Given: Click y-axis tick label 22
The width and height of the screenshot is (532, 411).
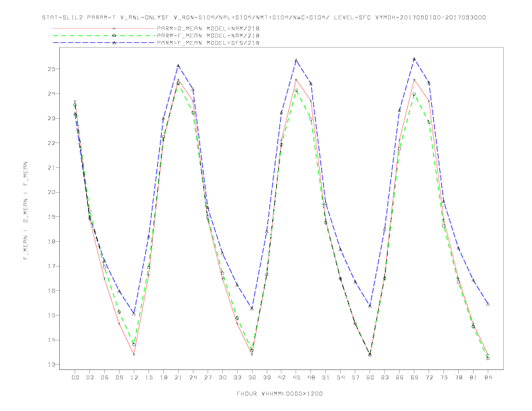Looking at the screenshot, I should (51, 143).
